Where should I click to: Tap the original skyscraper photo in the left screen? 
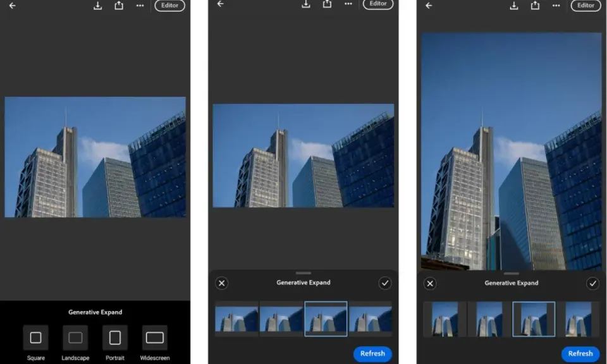point(95,157)
